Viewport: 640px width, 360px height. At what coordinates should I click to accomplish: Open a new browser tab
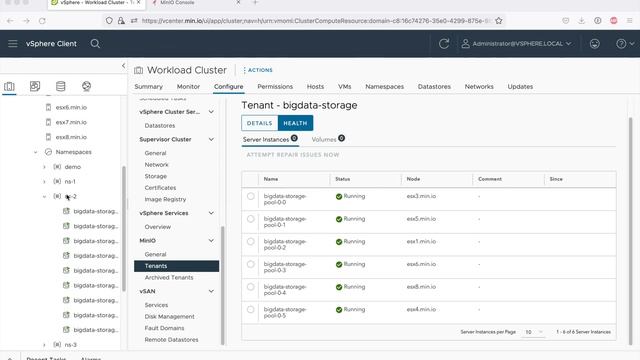click(x=255, y=2)
